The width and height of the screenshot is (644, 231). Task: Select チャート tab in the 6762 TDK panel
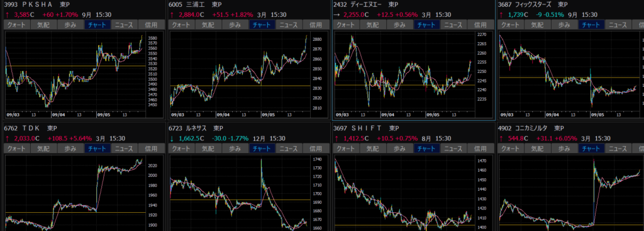coord(97,149)
